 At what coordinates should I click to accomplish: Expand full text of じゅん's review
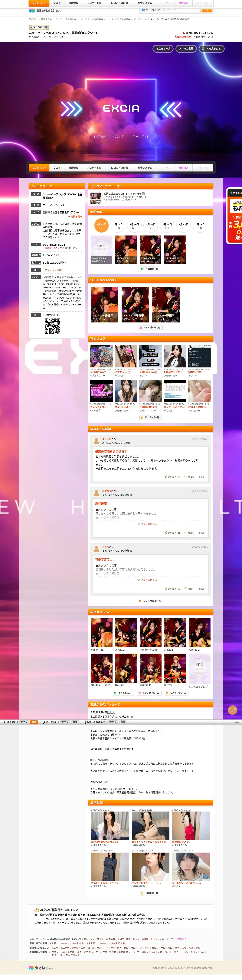[x=147, y=580]
